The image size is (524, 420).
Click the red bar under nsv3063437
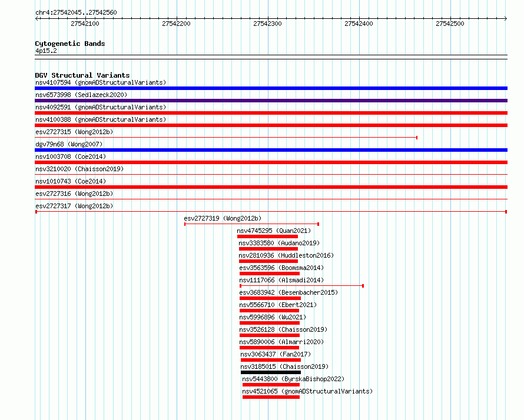[271, 360]
